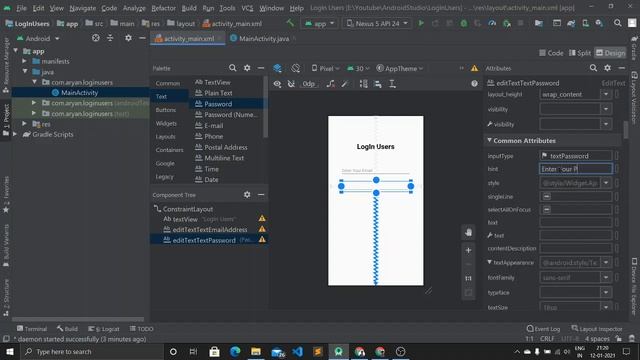Open File Explorer from taskbar
The height and width of the screenshot is (360, 640).
coord(256,351)
